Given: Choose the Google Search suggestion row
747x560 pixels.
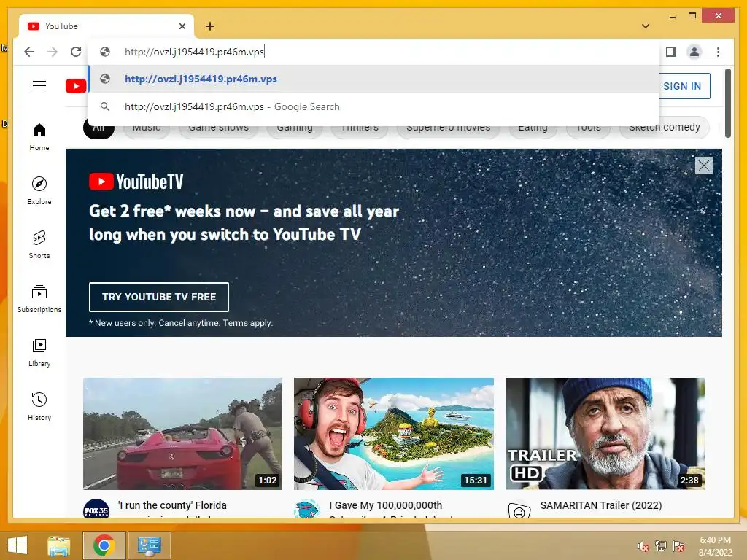Looking at the screenshot, I should [x=374, y=106].
